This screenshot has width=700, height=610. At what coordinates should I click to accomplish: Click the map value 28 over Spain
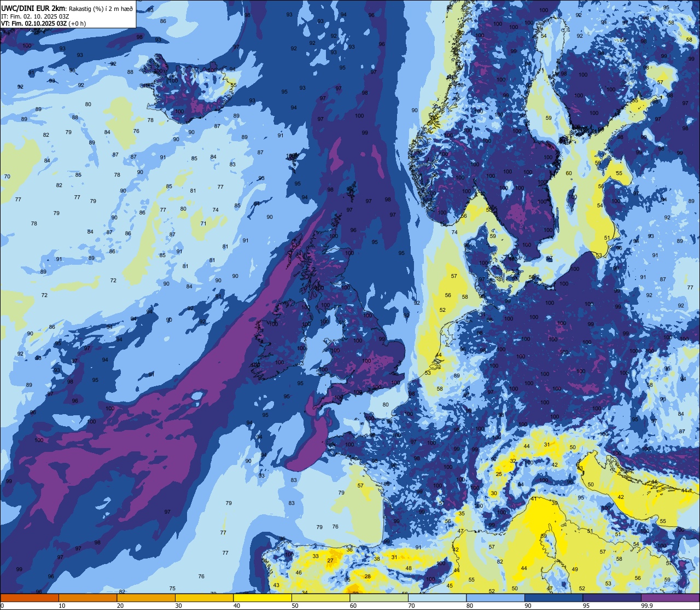coord(367,577)
